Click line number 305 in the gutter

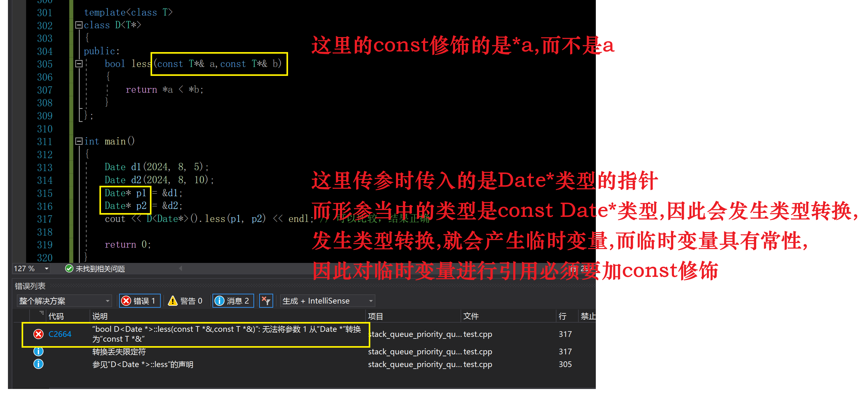coord(44,64)
